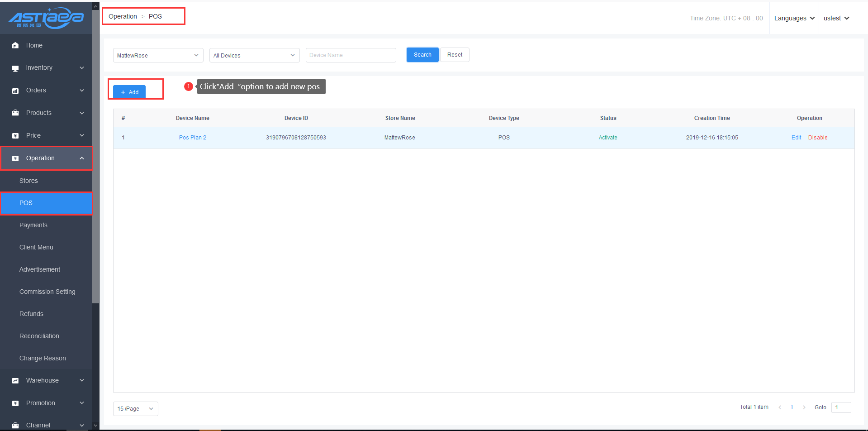Image resolution: width=868 pixels, height=431 pixels.
Task: Open the 15 /Page size dropdown
Action: pos(135,408)
